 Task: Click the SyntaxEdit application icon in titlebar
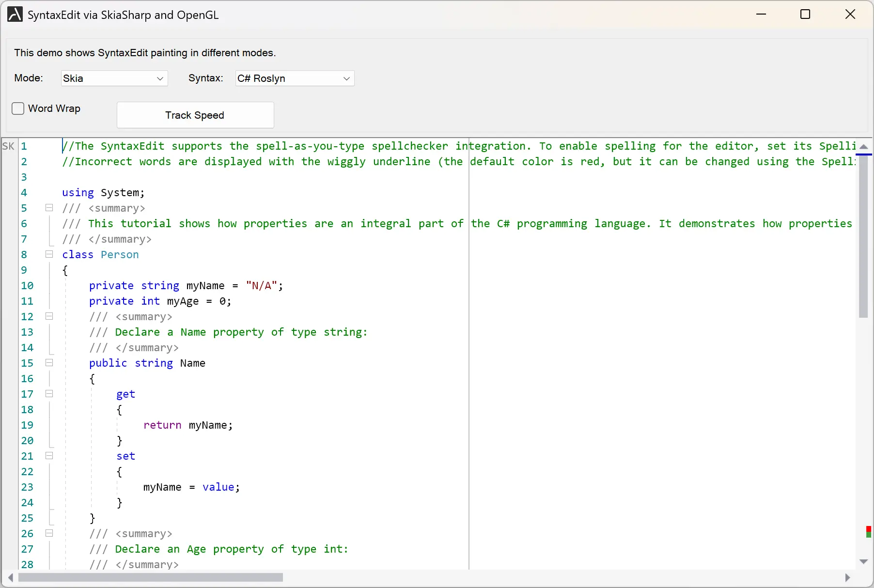coord(14,14)
